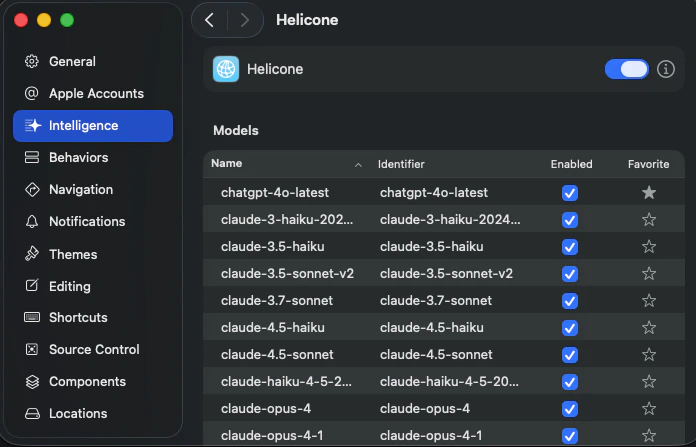Favorite claude-haiku-4-5-2... via star

pyautogui.click(x=649, y=381)
